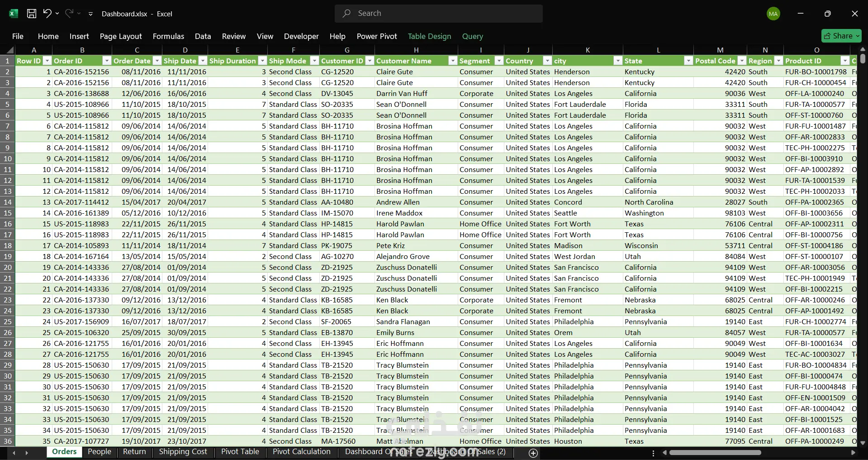Click the Select All corner triangle
Viewport: 868px width, 460px height.
[9, 50]
